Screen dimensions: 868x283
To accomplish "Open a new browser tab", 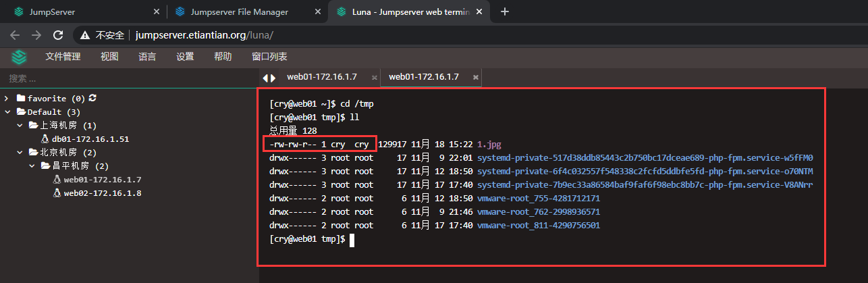I will point(504,12).
